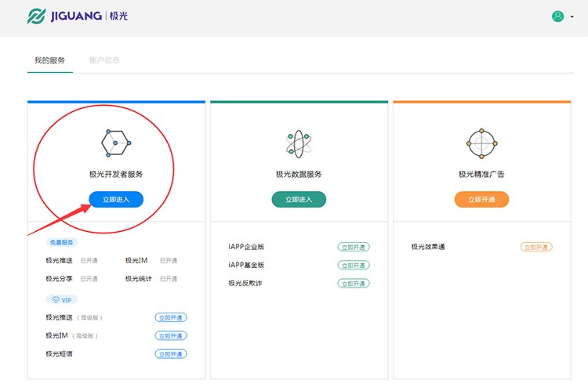Select 极光推送 free service
This screenshot has width=588, height=387.
tap(59, 260)
